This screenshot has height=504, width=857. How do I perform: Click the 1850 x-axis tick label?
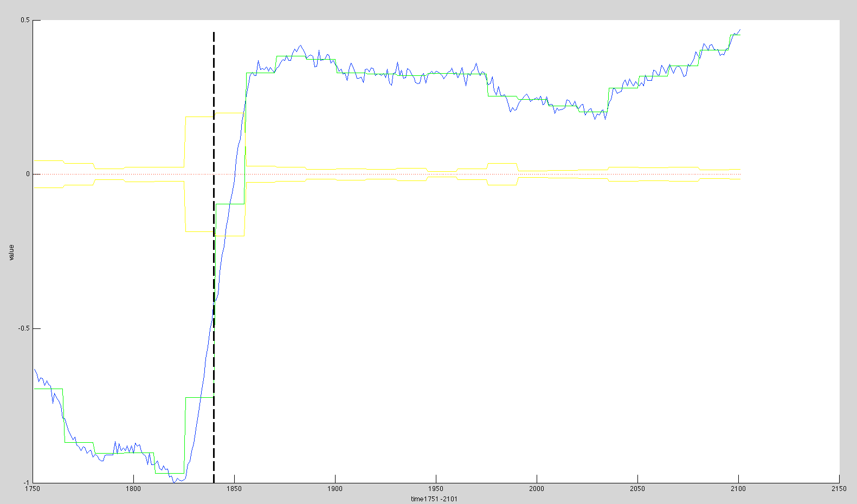234,489
